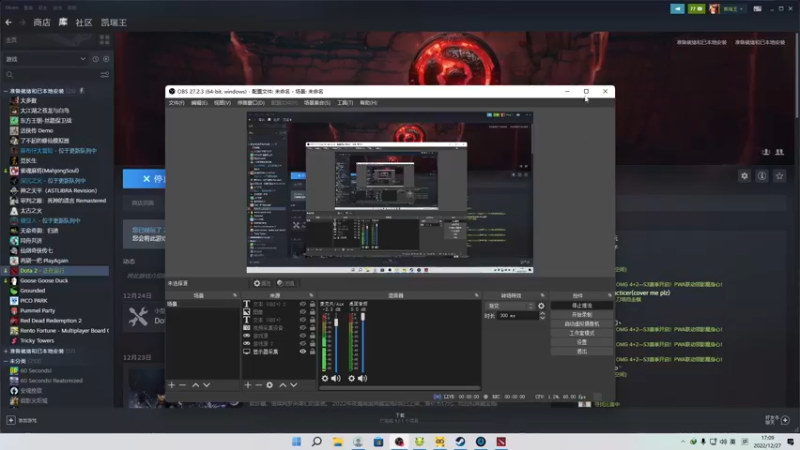This screenshot has height=450, width=800.
Task: Pop out the Sources dock icon
Action: 311,295
